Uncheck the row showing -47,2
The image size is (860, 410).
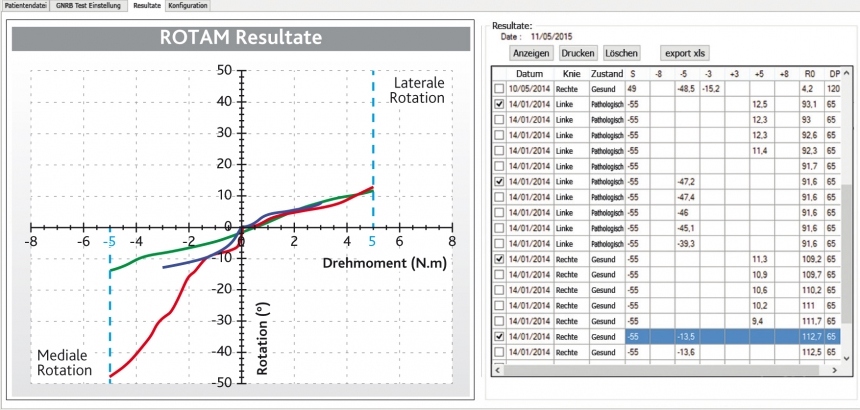click(x=499, y=181)
